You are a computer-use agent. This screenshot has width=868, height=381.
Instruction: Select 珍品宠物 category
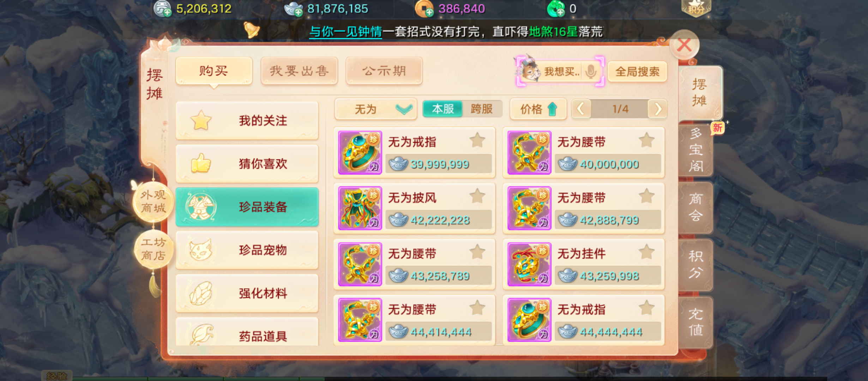(247, 250)
